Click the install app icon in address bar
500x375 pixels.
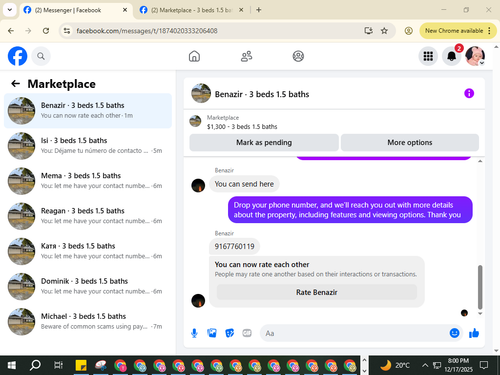point(368,31)
